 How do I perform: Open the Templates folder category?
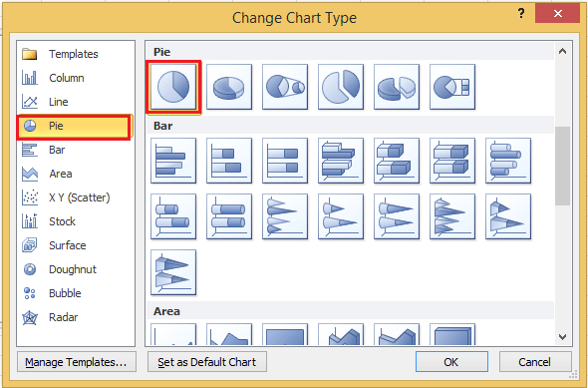[x=75, y=54]
